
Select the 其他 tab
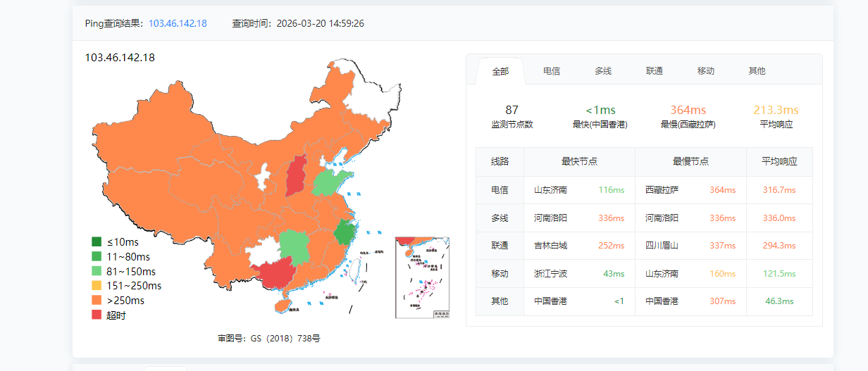coord(757,71)
